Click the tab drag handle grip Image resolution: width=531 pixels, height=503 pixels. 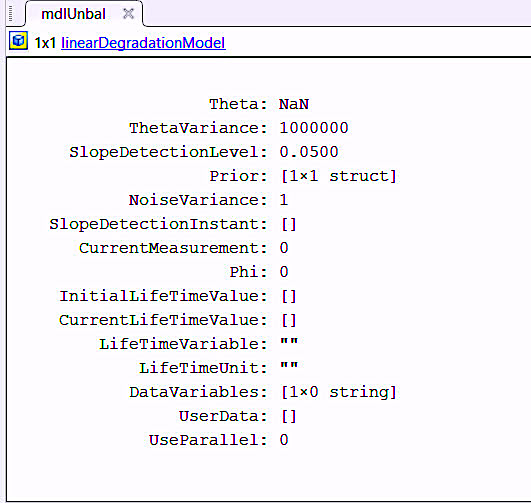click(10, 14)
